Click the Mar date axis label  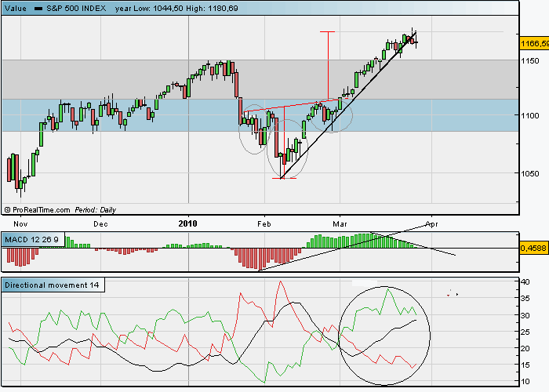(x=340, y=224)
